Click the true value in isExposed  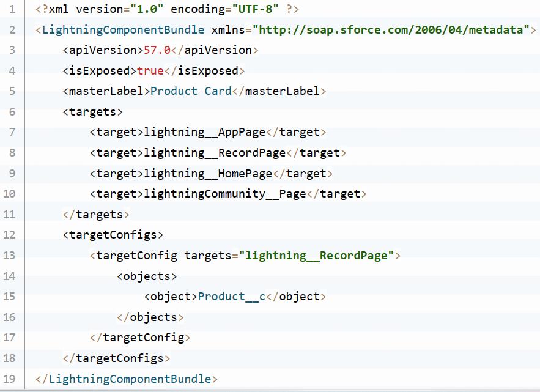[x=150, y=70]
